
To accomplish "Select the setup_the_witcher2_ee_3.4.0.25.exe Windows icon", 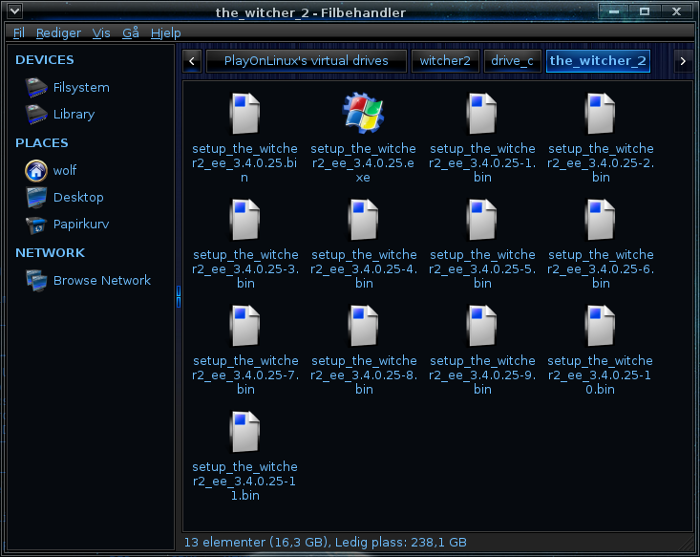I will [x=363, y=113].
